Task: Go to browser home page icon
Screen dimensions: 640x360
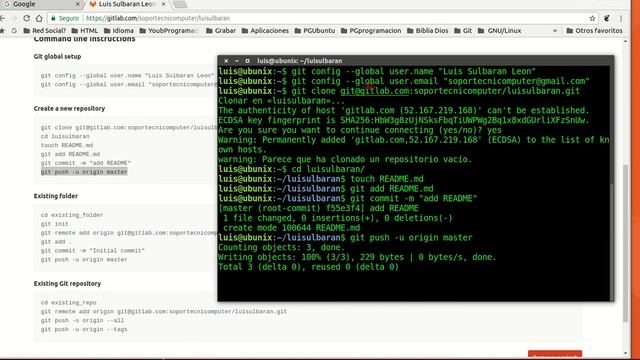Action: (x=39, y=18)
